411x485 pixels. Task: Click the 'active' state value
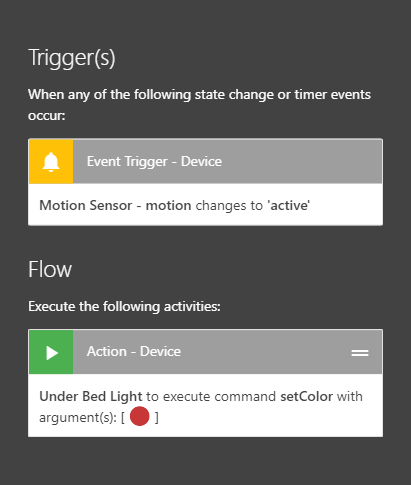point(289,205)
